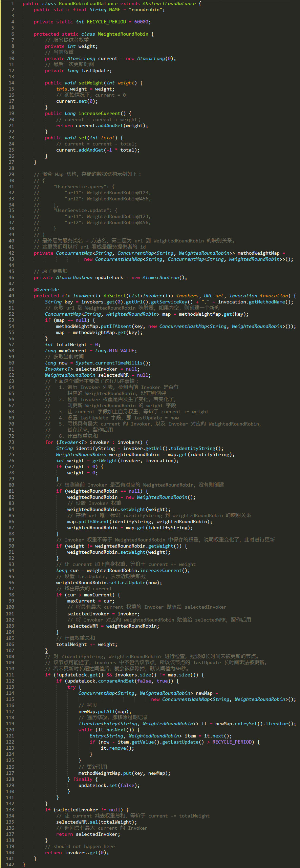Click line number 73 in the gutter
300x868 pixels.
11,442
